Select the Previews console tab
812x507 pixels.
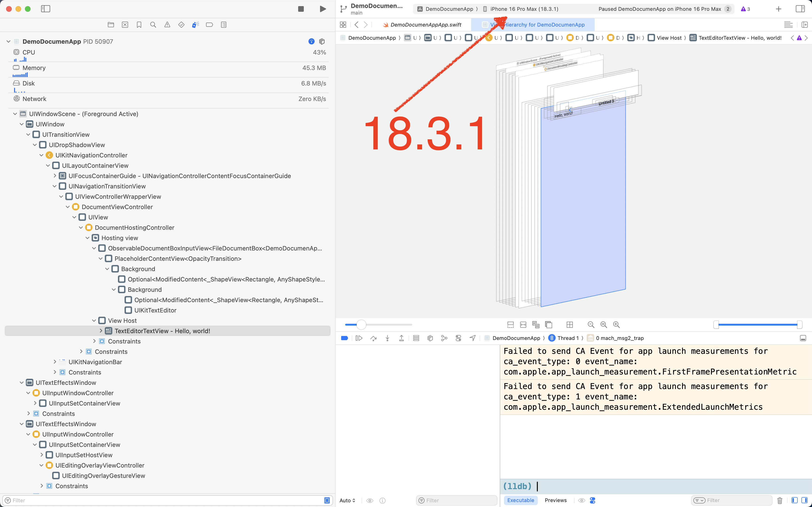pyautogui.click(x=555, y=500)
